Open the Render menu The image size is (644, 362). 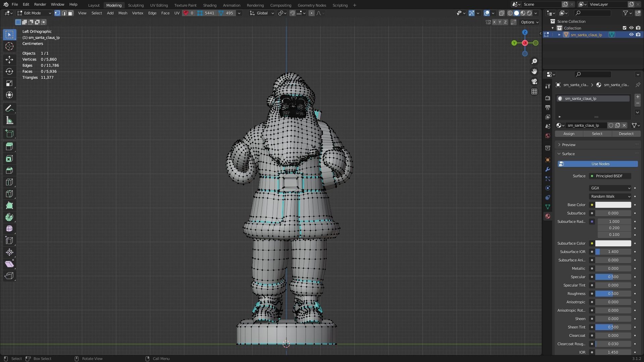[x=40, y=4]
